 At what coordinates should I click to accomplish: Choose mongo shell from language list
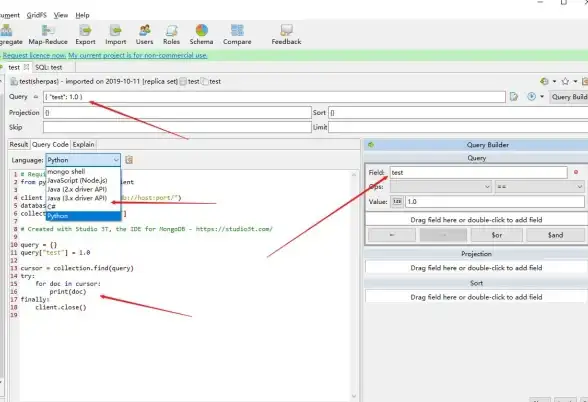tap(66, 172)
